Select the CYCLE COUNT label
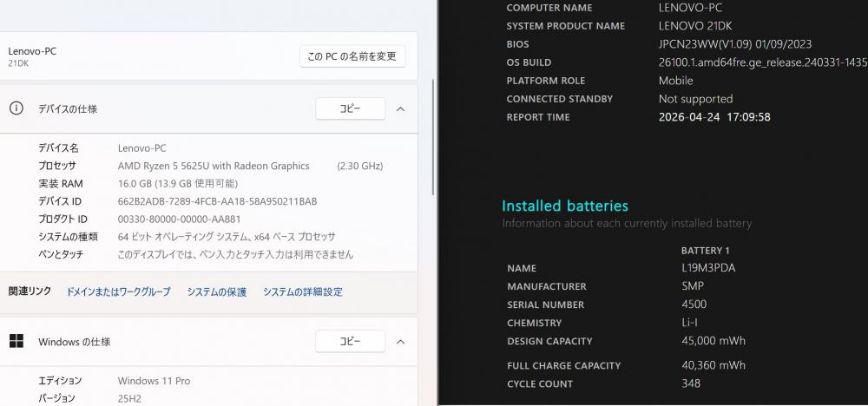This screenshot has height=406, width=868. 540,383
